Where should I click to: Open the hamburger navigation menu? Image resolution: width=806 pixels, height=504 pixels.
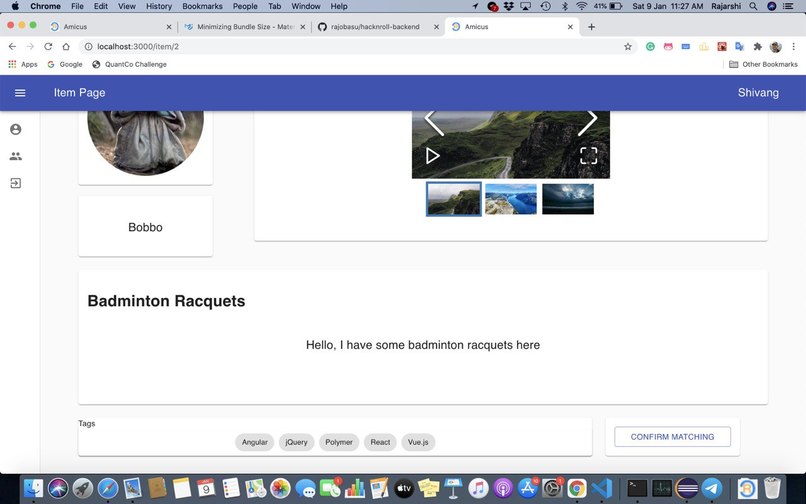20,93
